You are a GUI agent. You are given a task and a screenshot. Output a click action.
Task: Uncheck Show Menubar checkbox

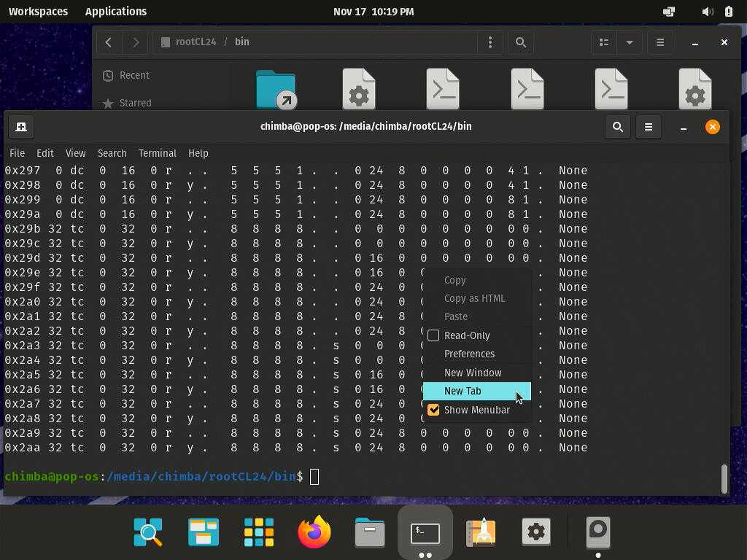point(433,410)
